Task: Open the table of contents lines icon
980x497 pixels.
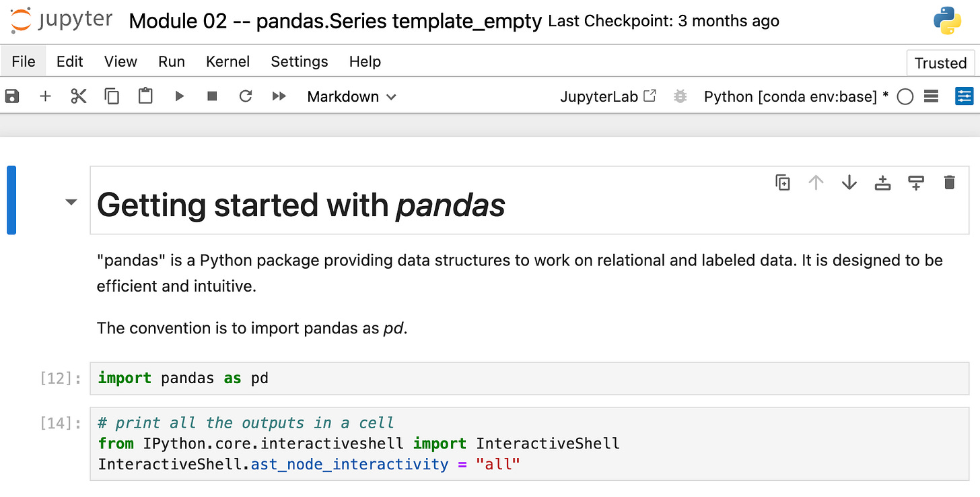Action: (x=931, y=96)
